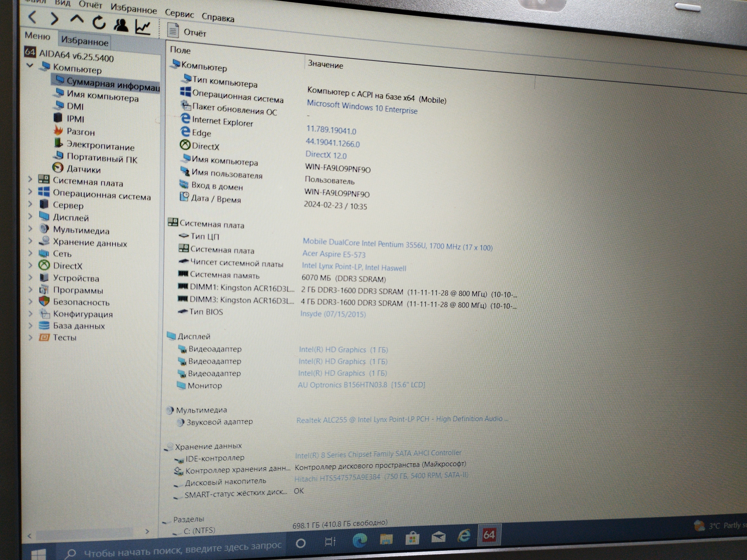The width and height of the screenshot is (747, 560).
Task: Open the Mail app from the taskbar
Action: (x=438, y=537)
